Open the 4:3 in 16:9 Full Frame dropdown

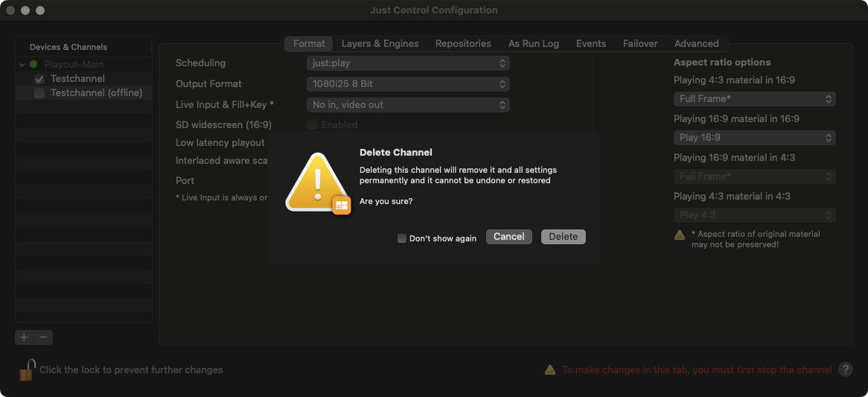click(755, 99)
